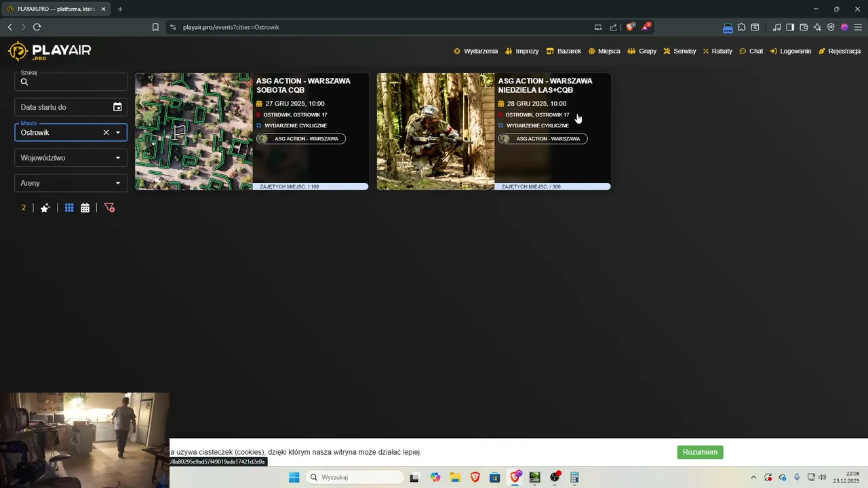This screenshot has width=868, height=488.
Task: Open the Brave Wallet icon
Action: click(804, 27)
